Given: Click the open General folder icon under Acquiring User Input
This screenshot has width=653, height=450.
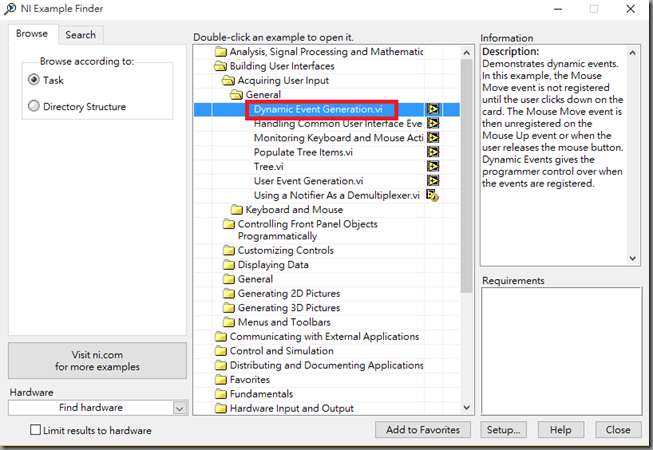Looking at the screenshot, I should click(x=236, y=95).
